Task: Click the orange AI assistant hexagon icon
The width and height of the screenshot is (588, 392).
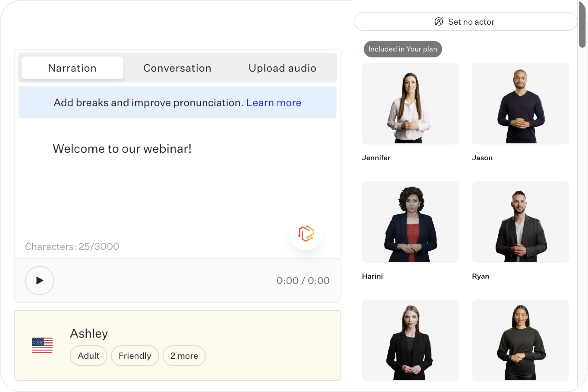Action: [x=306, y=233]
